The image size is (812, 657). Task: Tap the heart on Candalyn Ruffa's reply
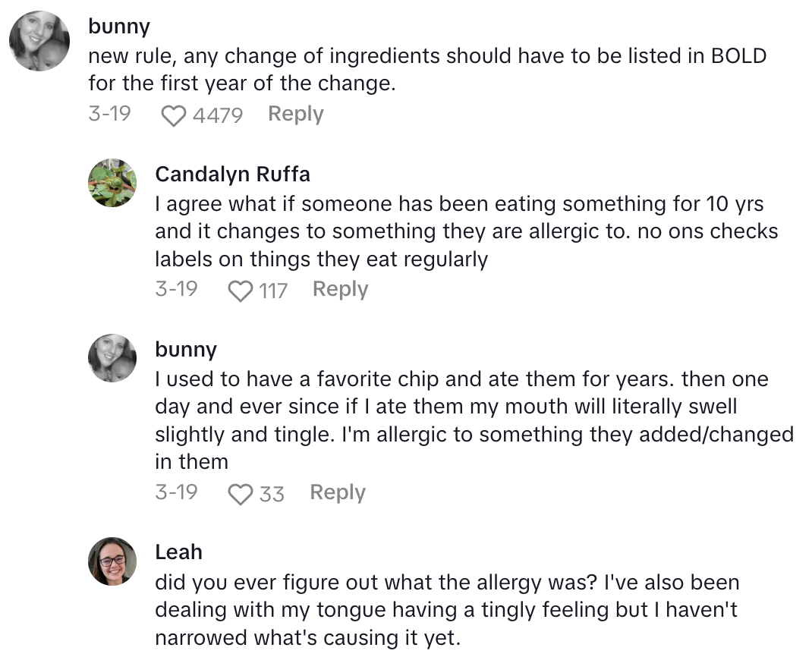(x=241, y=291)
